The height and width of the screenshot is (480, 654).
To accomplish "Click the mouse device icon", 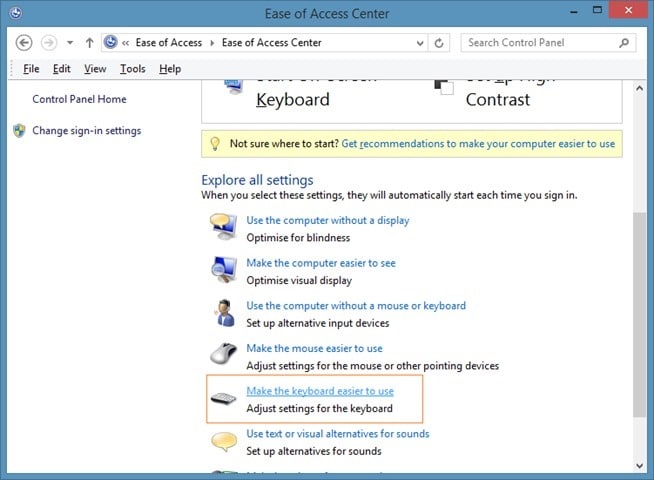I will 224,353.
